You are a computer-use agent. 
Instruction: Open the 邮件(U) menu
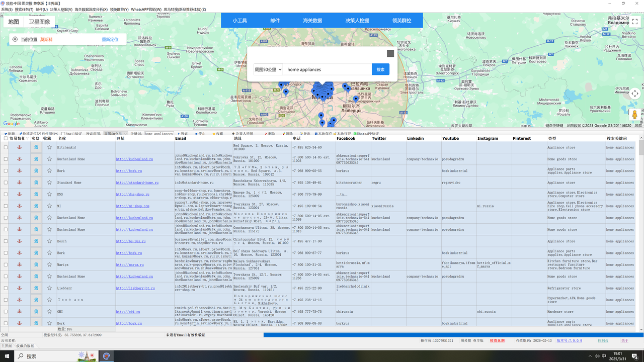[42, 10]
